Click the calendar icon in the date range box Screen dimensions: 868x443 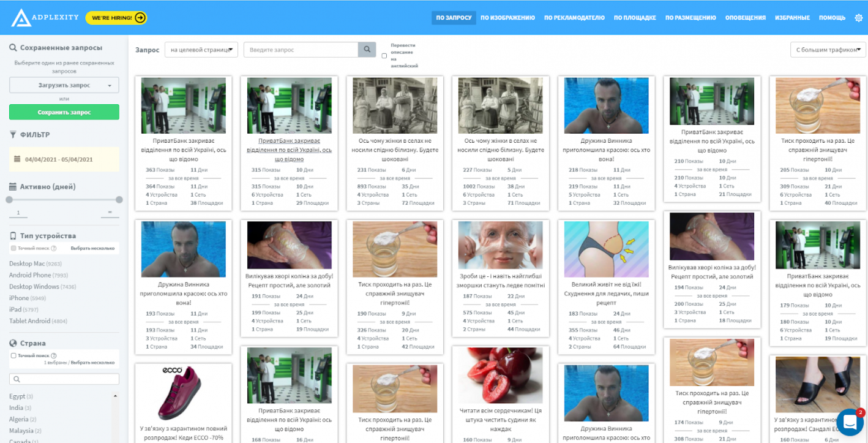[17, 159]
